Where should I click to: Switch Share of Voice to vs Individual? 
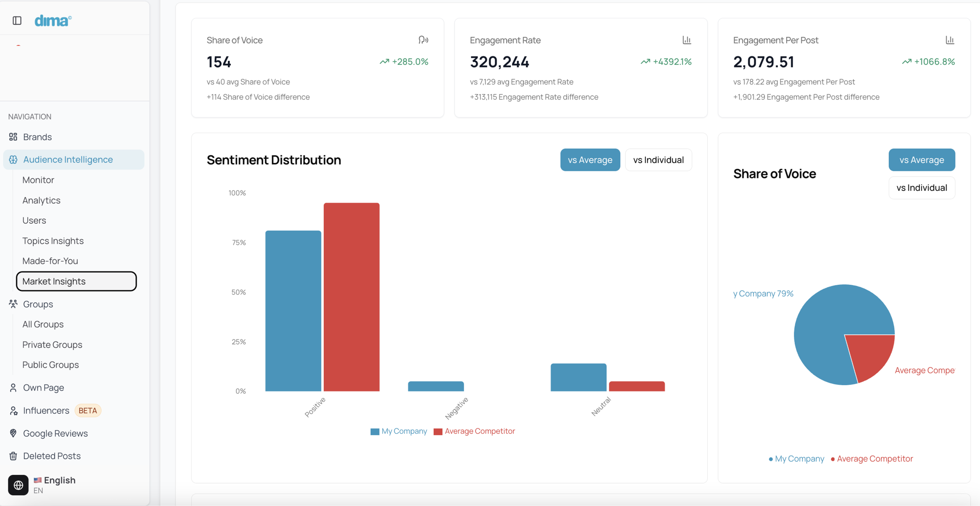click(921, 188)
